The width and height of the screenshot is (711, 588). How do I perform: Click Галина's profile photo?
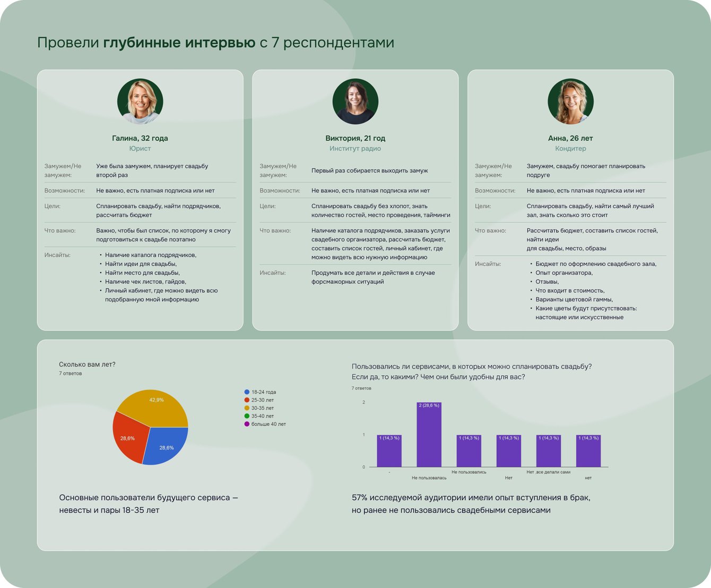pyautogui.click(x=140, y=101)
